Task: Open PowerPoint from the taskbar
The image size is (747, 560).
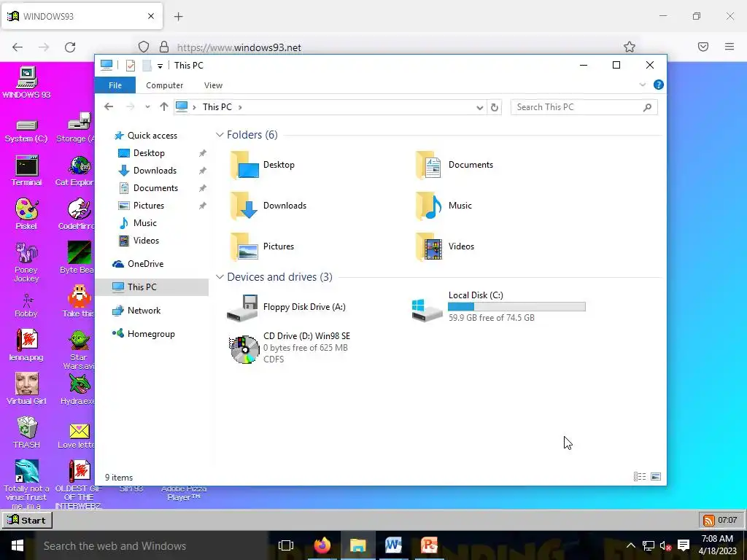Action: tap(429, 545)
